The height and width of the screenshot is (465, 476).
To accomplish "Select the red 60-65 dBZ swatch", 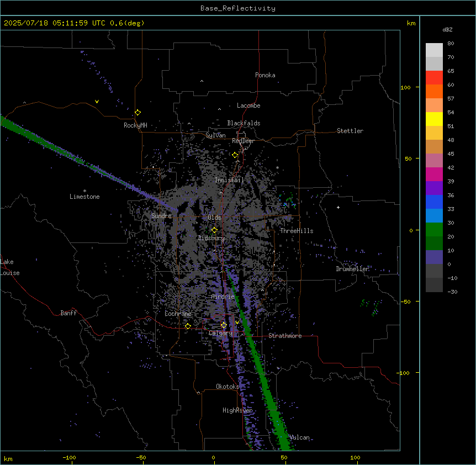I will click(434, 77).
